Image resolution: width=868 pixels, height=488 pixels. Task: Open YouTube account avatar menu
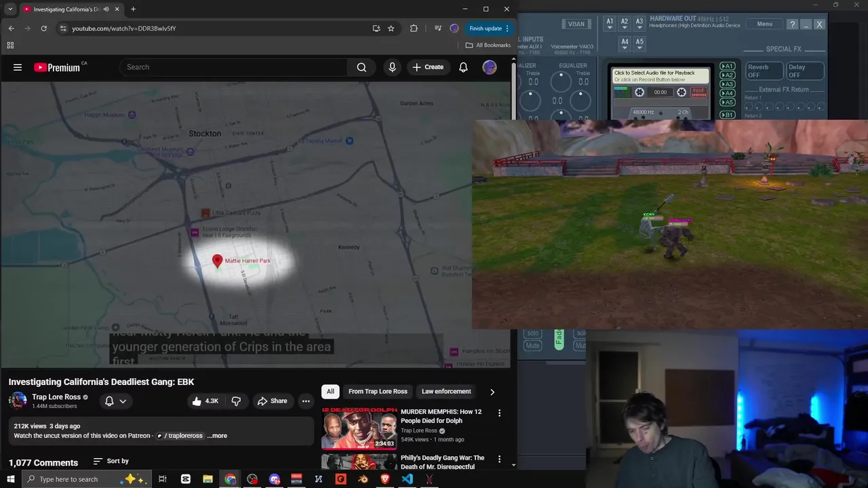(490, 67)
